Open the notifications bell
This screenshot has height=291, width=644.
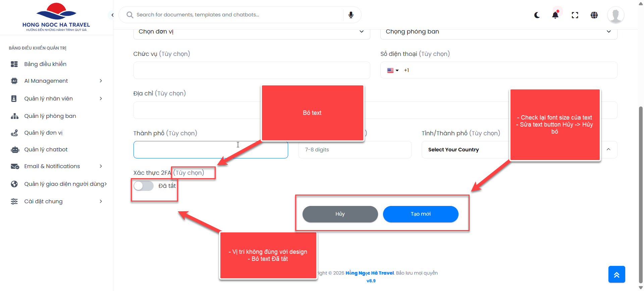coord(555,15)
